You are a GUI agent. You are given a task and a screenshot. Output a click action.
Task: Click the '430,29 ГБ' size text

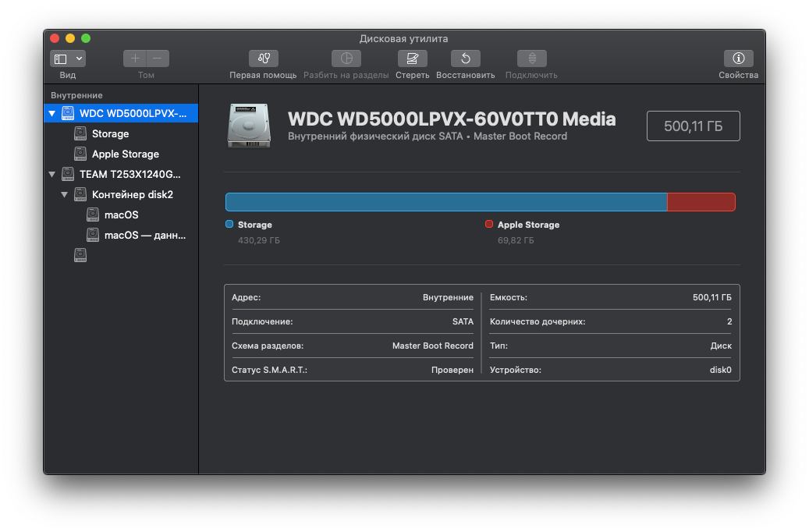[x=259, y=240]
